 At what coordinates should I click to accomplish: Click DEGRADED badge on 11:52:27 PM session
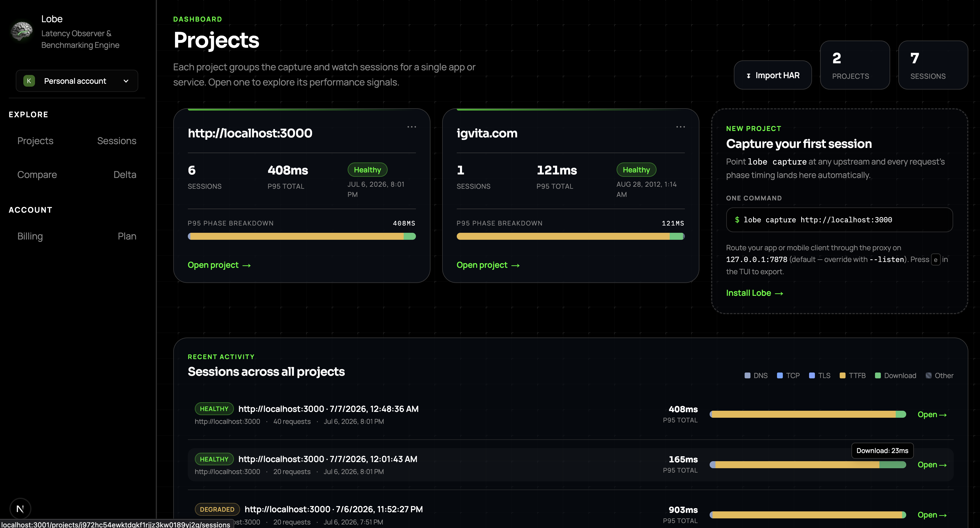pos(217,509)
